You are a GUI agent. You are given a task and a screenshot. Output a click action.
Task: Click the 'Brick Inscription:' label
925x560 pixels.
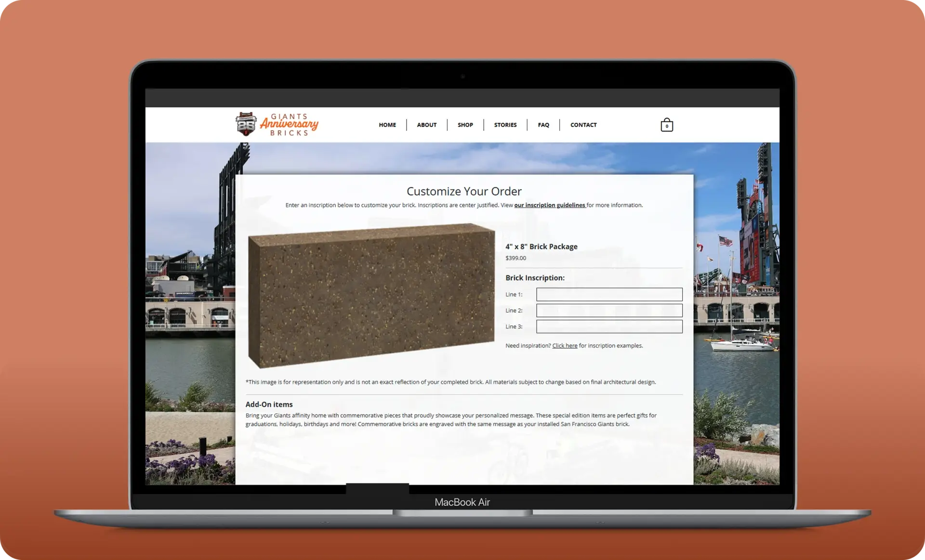(535, 278)
